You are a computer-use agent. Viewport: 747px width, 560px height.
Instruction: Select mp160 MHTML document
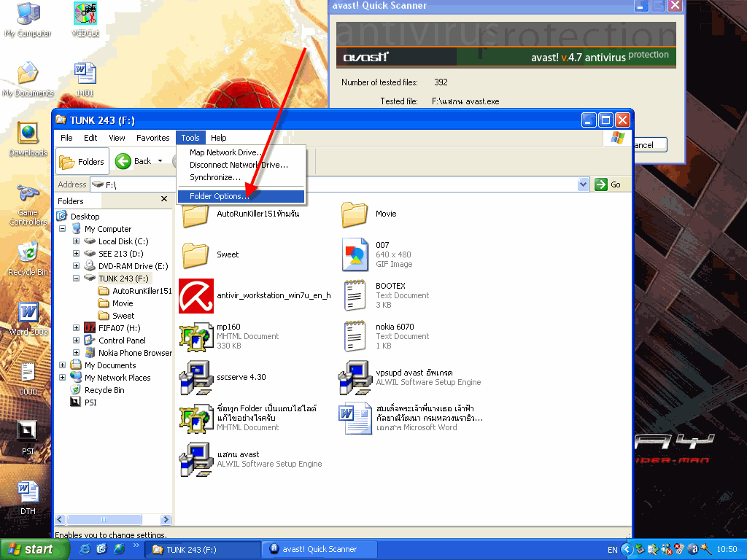[x=230, y=336]
